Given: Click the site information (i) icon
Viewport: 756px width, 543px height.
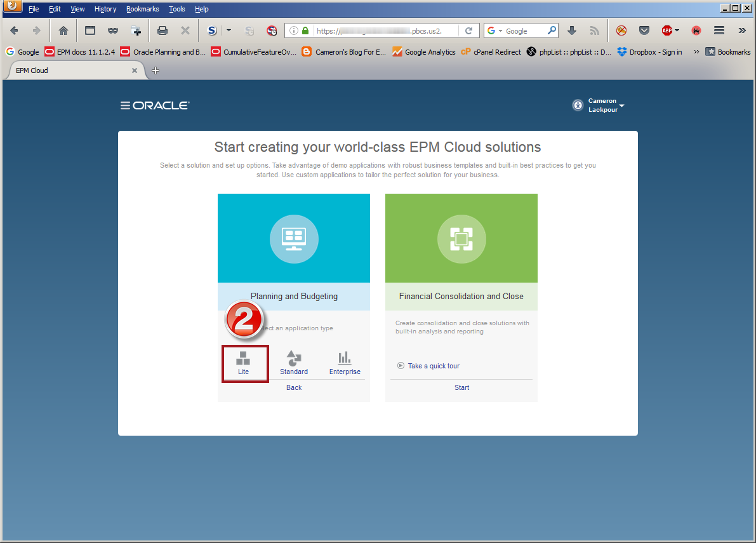Looking at the screenshot, I should [294, 30].
